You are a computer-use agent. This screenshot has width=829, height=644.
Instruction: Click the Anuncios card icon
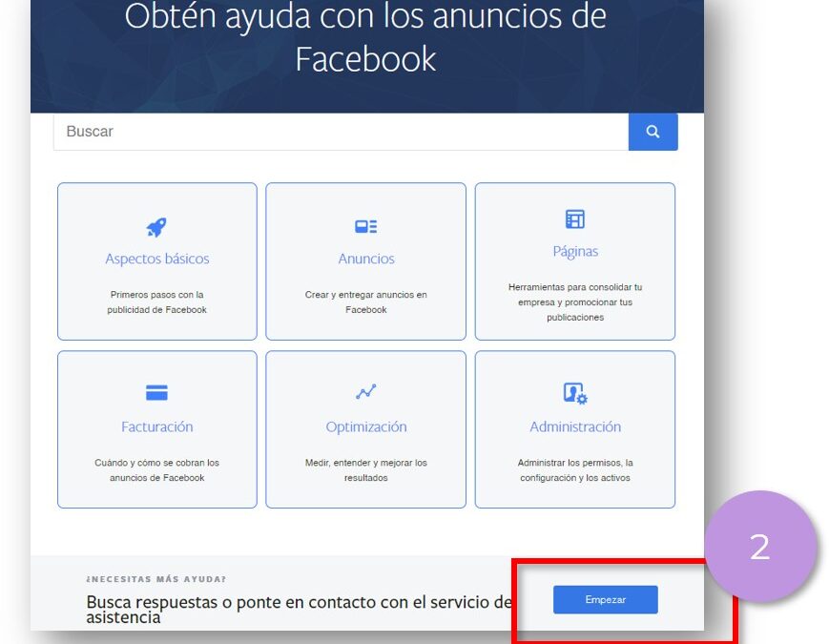pos(366,227)
